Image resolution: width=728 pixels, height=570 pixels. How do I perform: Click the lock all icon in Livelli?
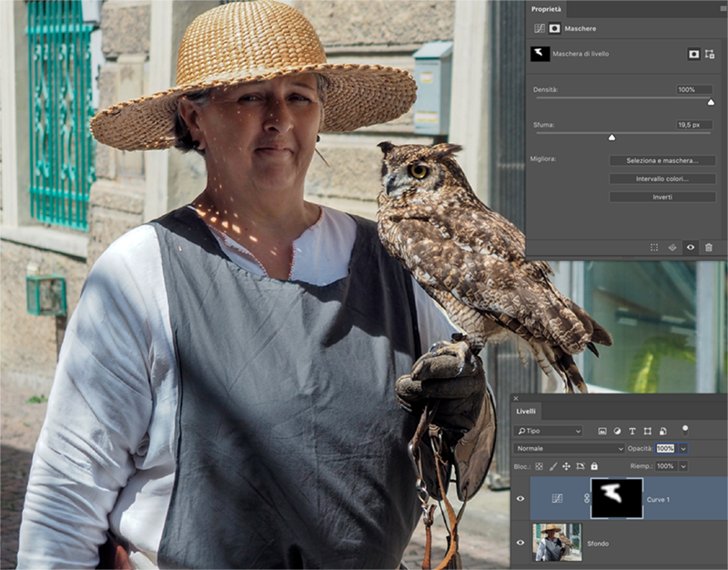594,465
